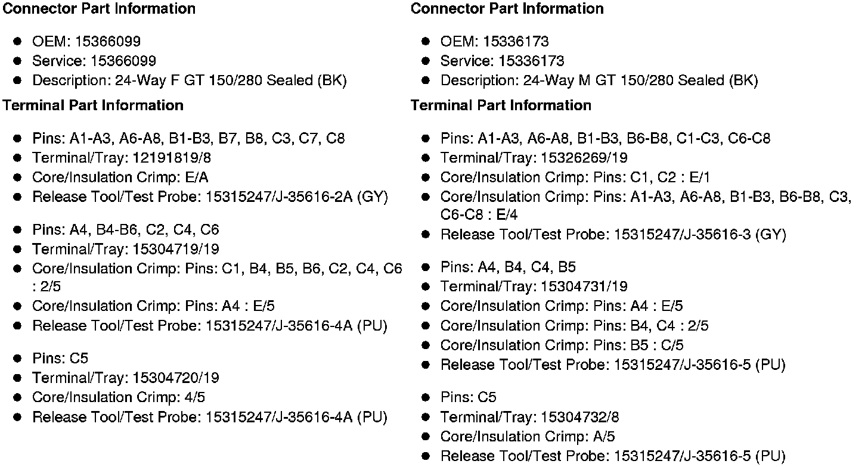Click "Core/Insulation Crimp: E/A" line

tap(120, 178)
